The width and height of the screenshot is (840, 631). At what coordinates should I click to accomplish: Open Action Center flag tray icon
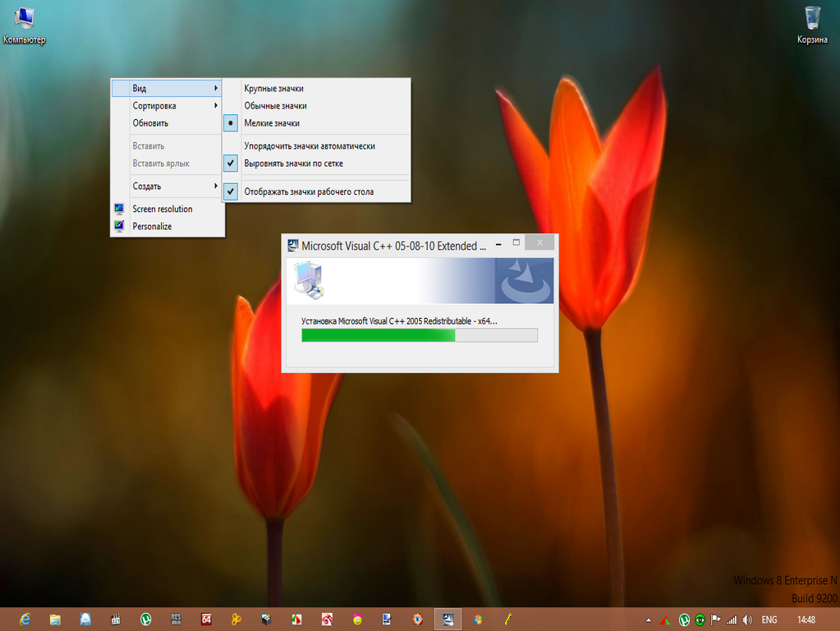coord(715,619)
